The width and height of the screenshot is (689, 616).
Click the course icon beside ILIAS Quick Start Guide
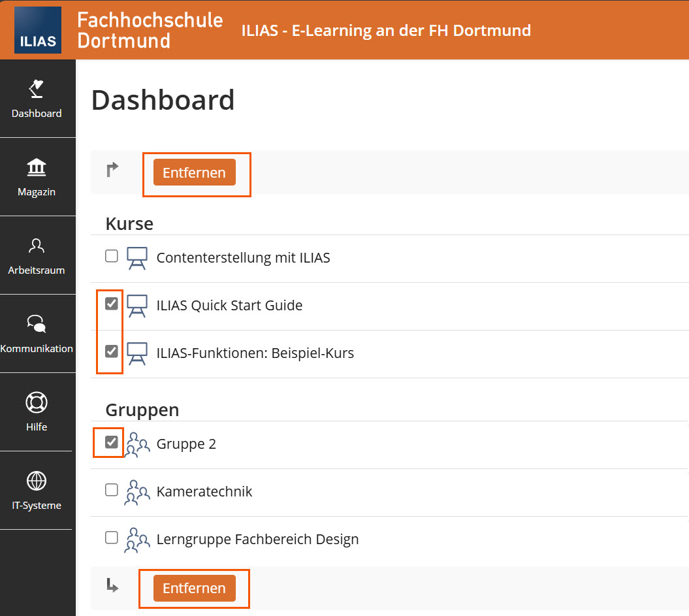[137, 306]
